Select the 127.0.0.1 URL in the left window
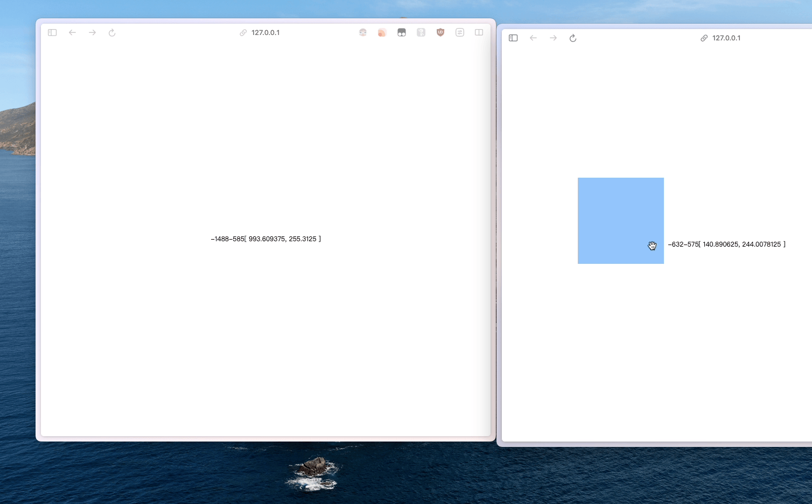 click(265, 33)
